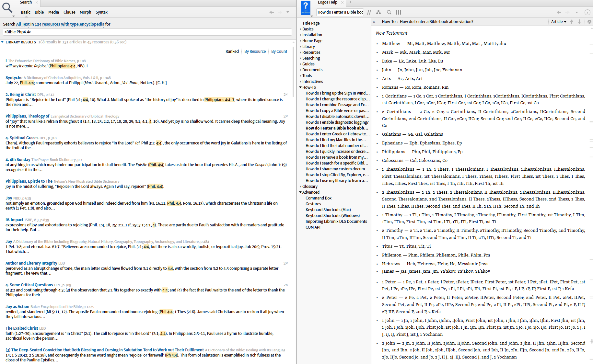593x364 pixels.
Task: Open the COM API help topic
Action: click(313, 227)
